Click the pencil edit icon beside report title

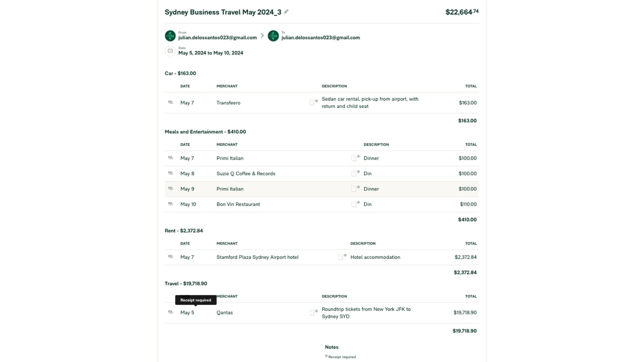pyautogui.click(x=286, y=12)
